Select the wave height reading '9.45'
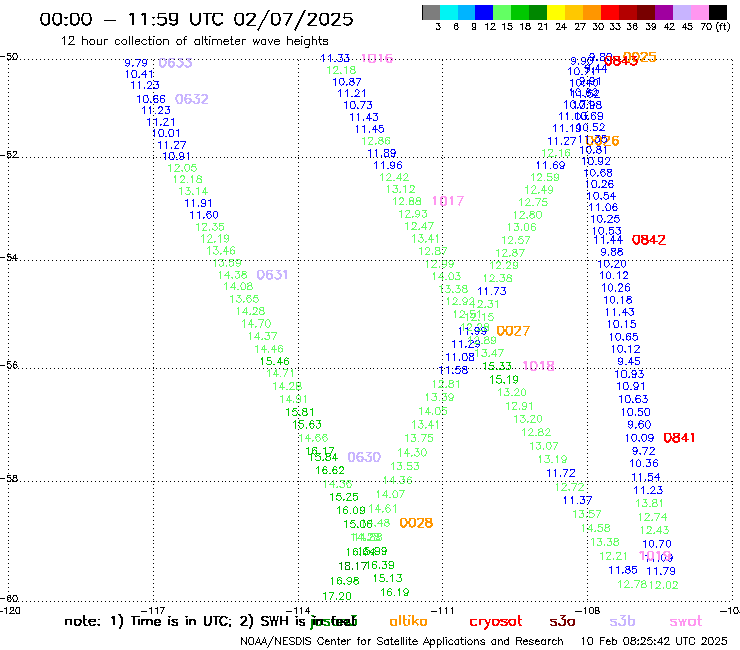This screenshot has width=740, height=650. coord(629,361)
